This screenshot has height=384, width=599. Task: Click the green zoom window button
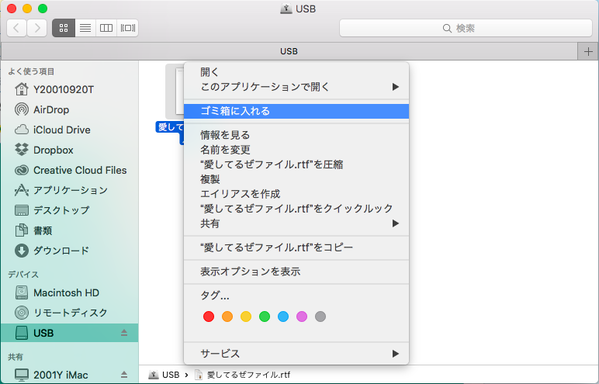(43, 8)
